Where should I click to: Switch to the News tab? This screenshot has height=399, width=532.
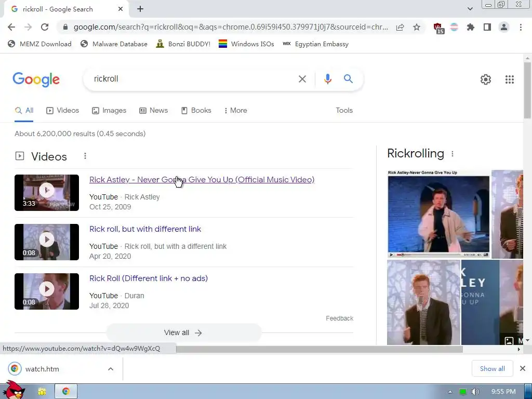coord(154,110)
